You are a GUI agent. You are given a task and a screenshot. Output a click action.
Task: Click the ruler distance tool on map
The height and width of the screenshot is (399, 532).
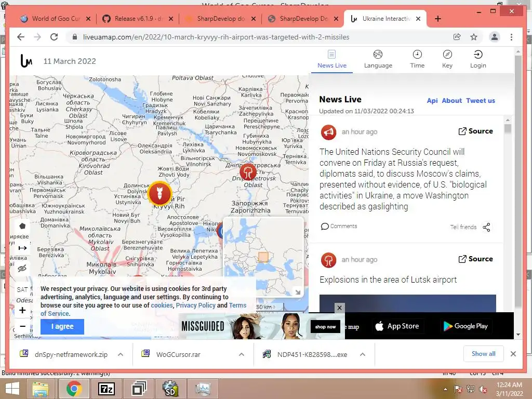click(x=22, y=248)
